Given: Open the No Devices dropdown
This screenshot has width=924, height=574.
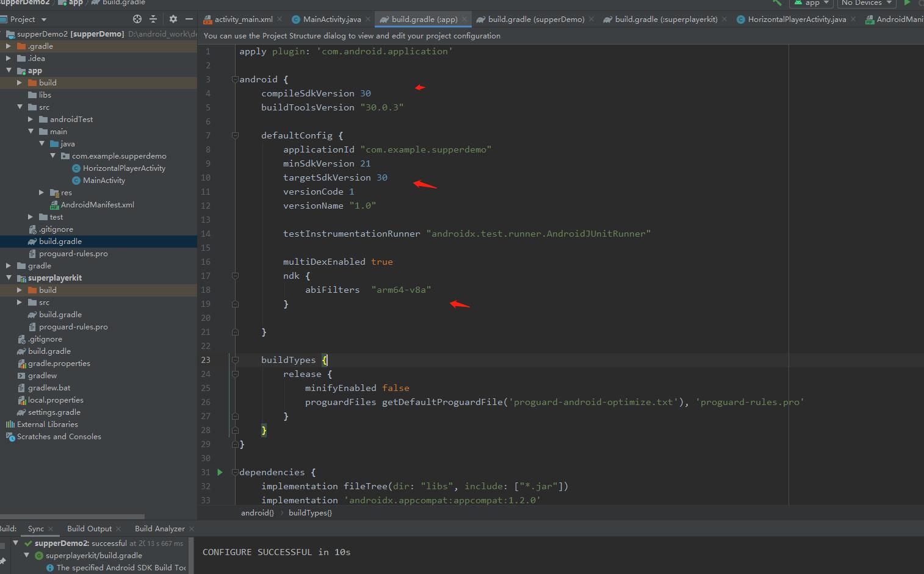Looking at the screenshot, I should pos(866,3).
